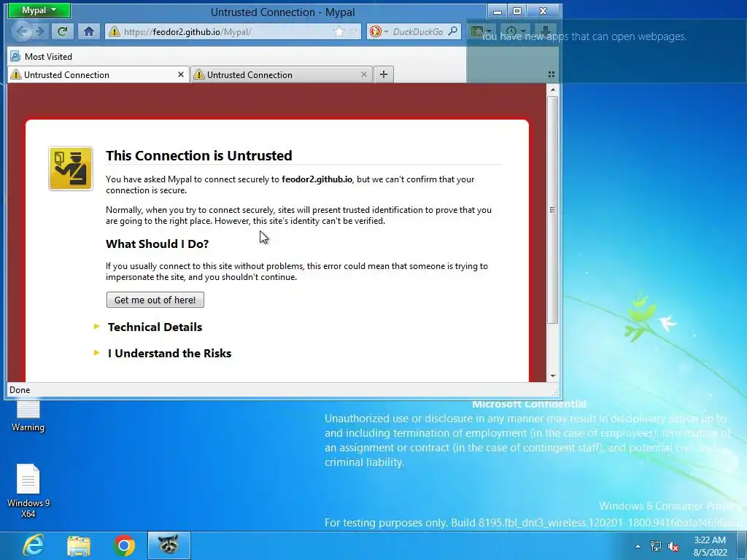This screenshot has width=747, height=560.
Task: Click the warning triangle in the address bar
Action: [115, 31]
